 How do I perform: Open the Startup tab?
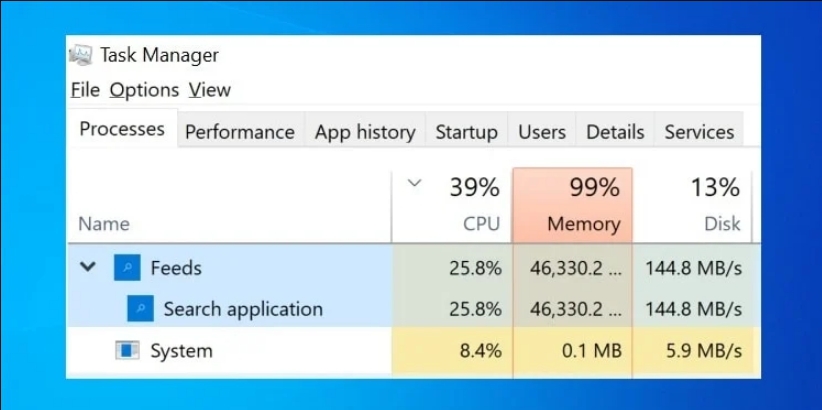pos(467,132)
